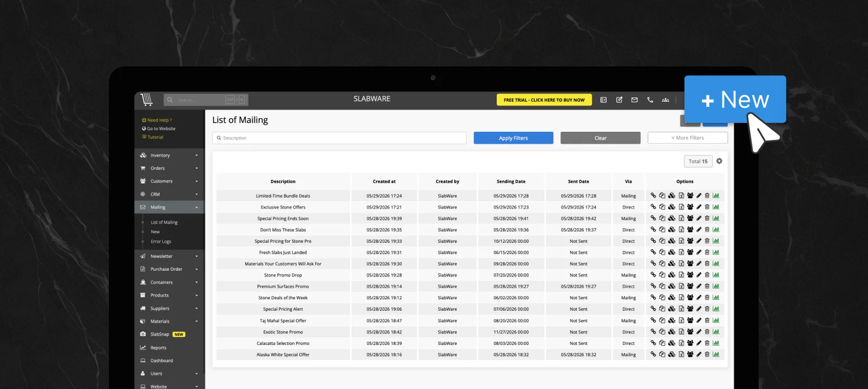Click the Sending Date column header

click(511, 182)
